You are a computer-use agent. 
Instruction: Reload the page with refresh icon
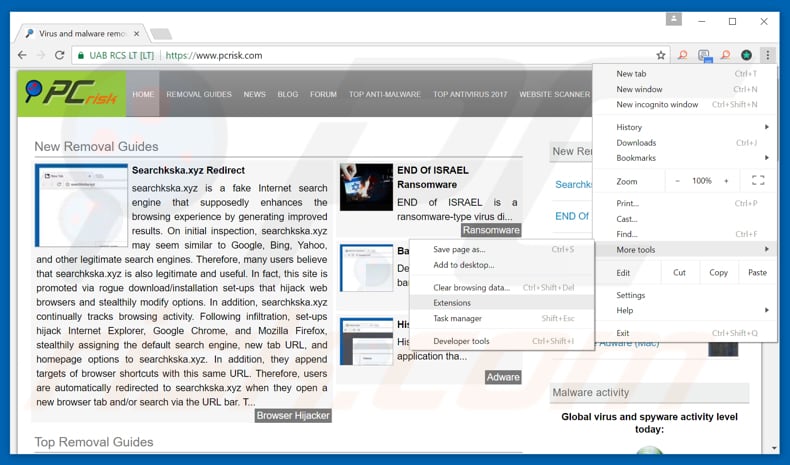(x=59, y=55)
